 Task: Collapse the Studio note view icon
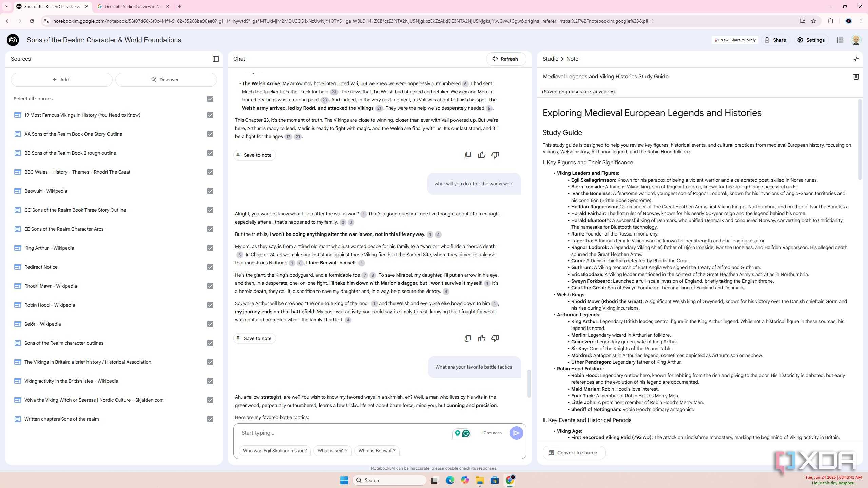pos(856,59)
